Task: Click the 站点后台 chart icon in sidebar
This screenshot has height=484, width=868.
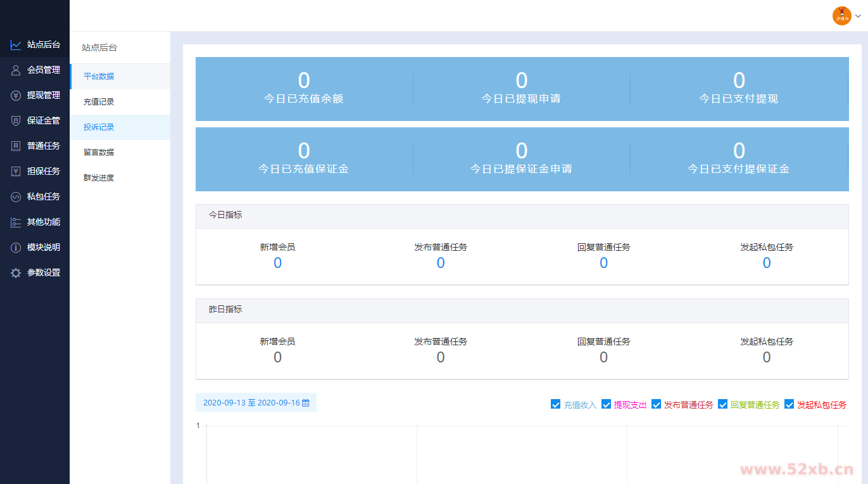Action: (x=16, y=45)
